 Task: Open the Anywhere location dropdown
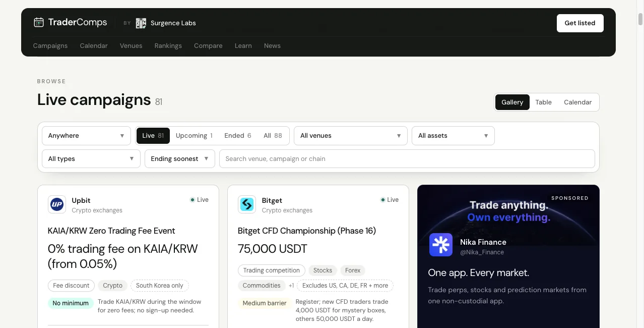pyautogui.click(x=86, y=136)
